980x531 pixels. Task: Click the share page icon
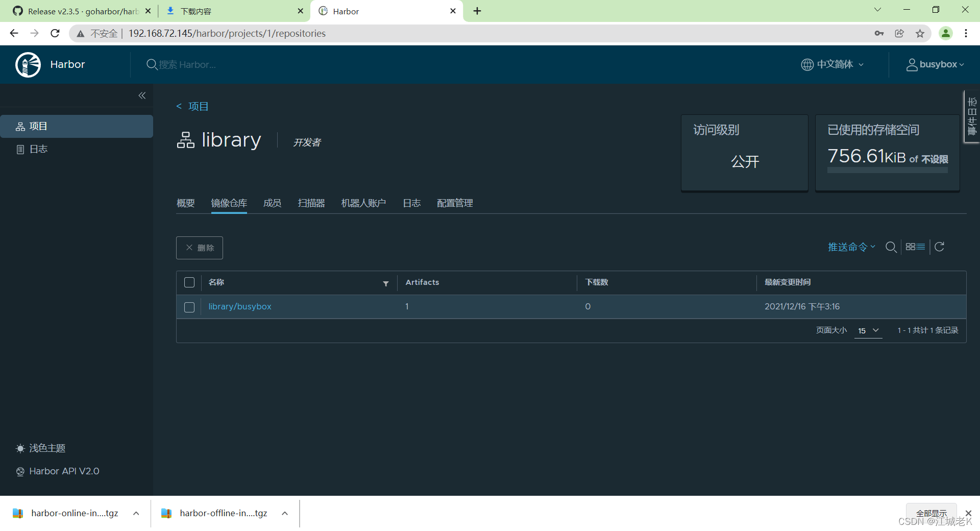[899, 33]
